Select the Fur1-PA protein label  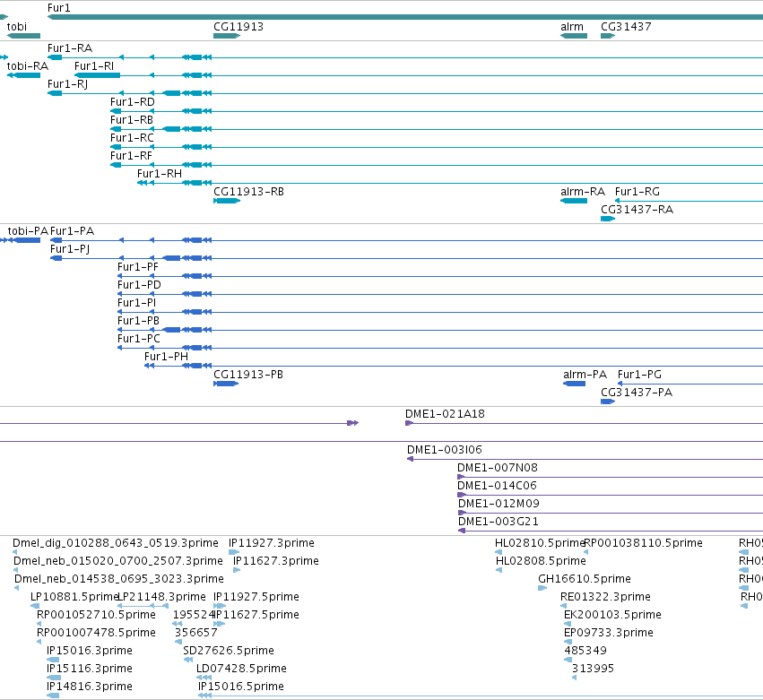pos(72,231)
